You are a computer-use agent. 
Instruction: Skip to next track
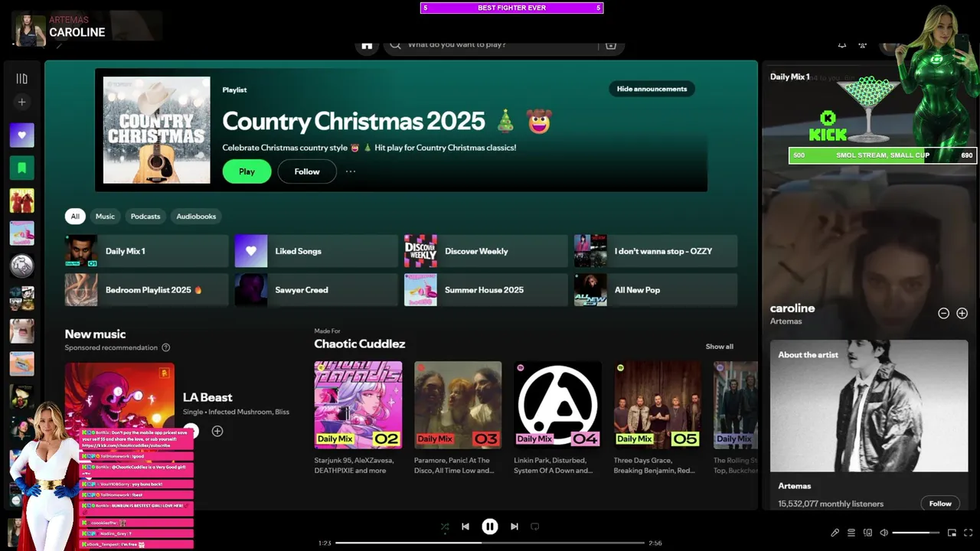[x=514, y=527]
